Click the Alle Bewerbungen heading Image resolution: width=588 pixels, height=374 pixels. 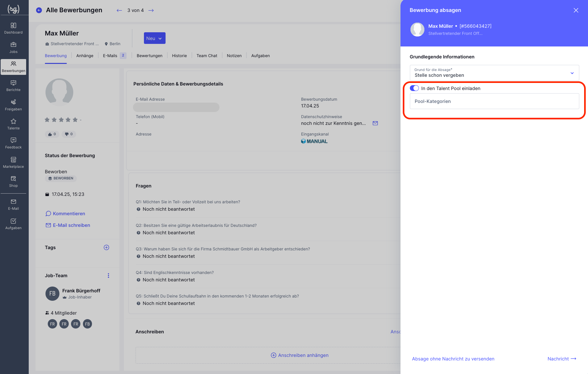(74, 10)
